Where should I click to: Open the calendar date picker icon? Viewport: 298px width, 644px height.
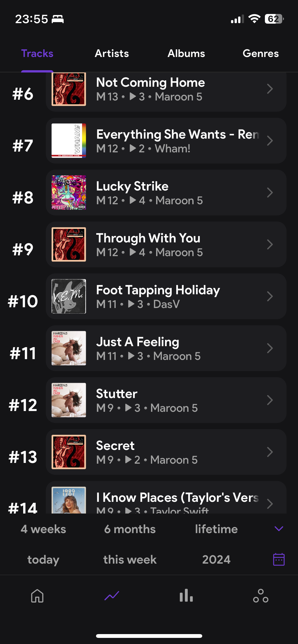[x=279, y=559]
